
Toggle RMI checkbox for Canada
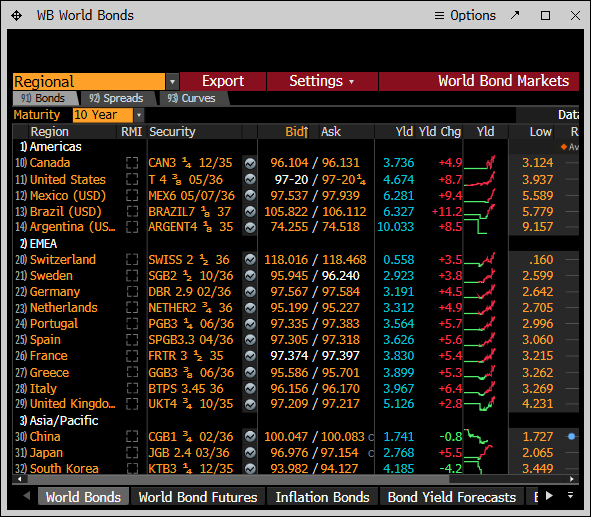[x=132, y=163]
